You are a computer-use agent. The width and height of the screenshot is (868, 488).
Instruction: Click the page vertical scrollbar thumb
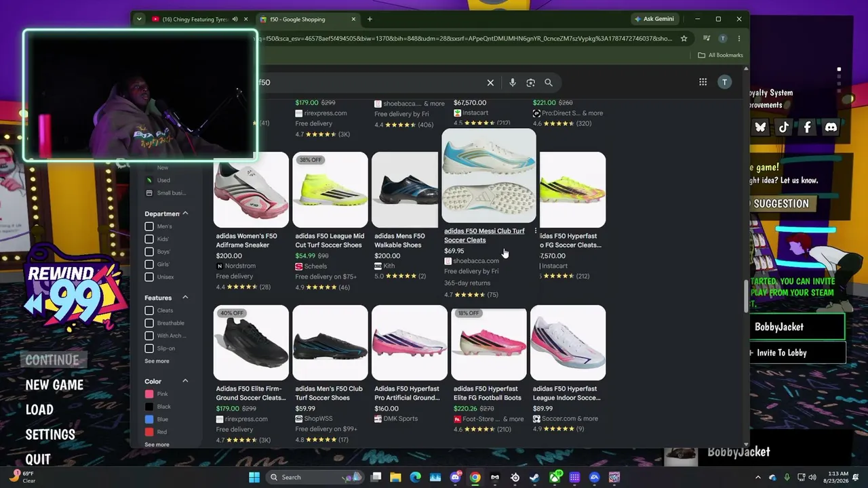pyautogui.click(x=747, y=295)
